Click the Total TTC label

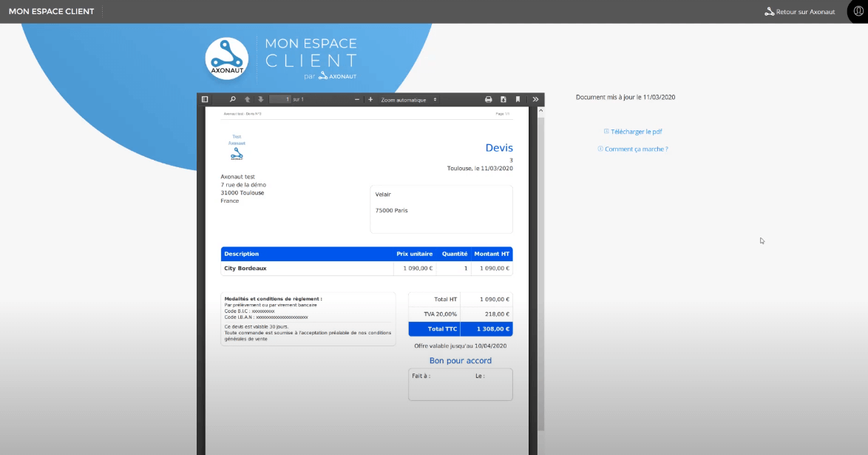[442, 328]
